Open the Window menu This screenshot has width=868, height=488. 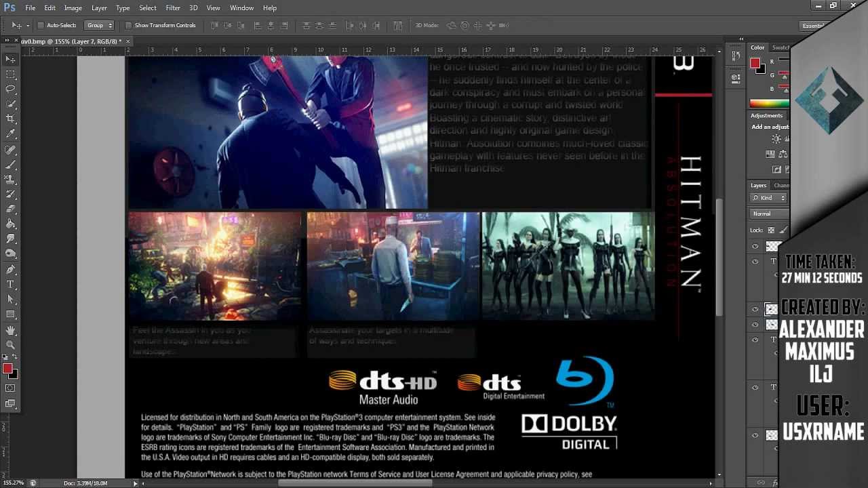pos(241,8)
